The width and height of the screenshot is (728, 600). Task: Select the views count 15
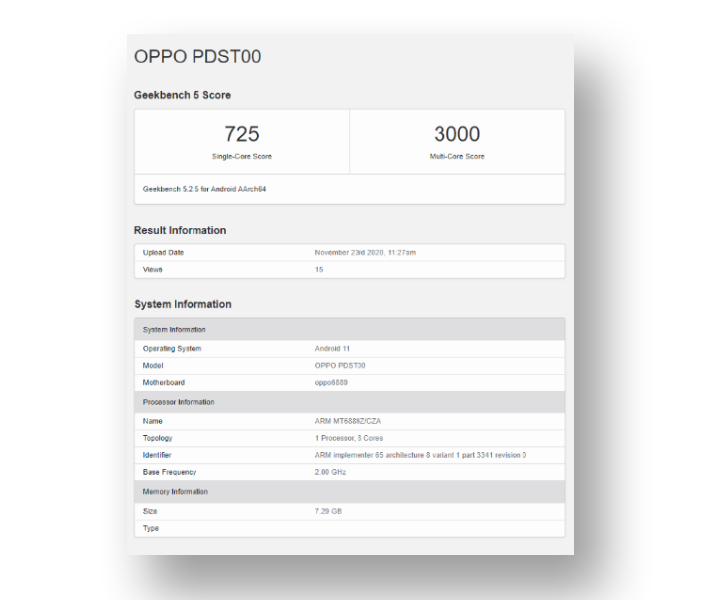[x=318, y=269]
